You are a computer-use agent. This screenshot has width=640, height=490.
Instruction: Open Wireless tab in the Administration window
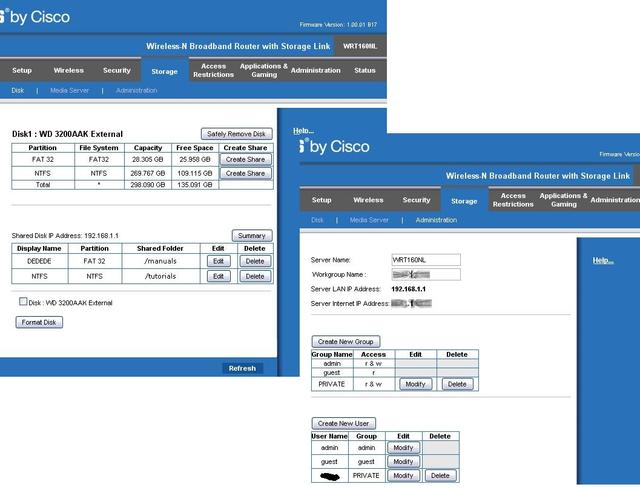[x=368, y=200]
